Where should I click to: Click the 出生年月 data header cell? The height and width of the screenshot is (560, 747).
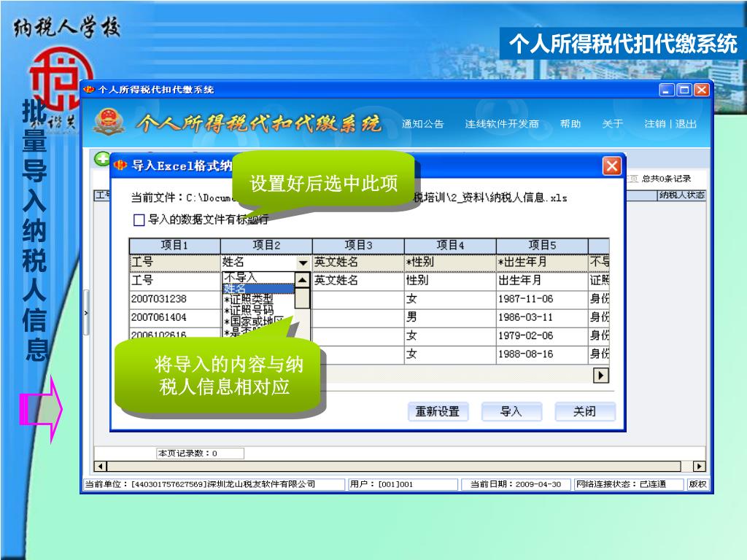pos(542,281)
